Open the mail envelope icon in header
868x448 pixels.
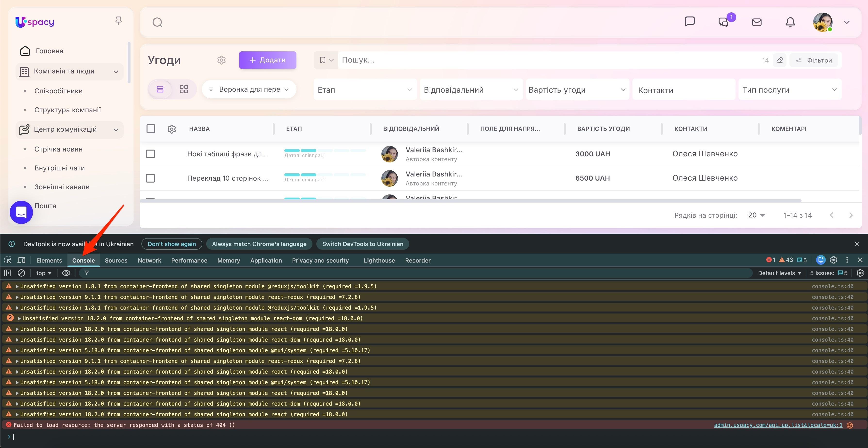point(757,22)
